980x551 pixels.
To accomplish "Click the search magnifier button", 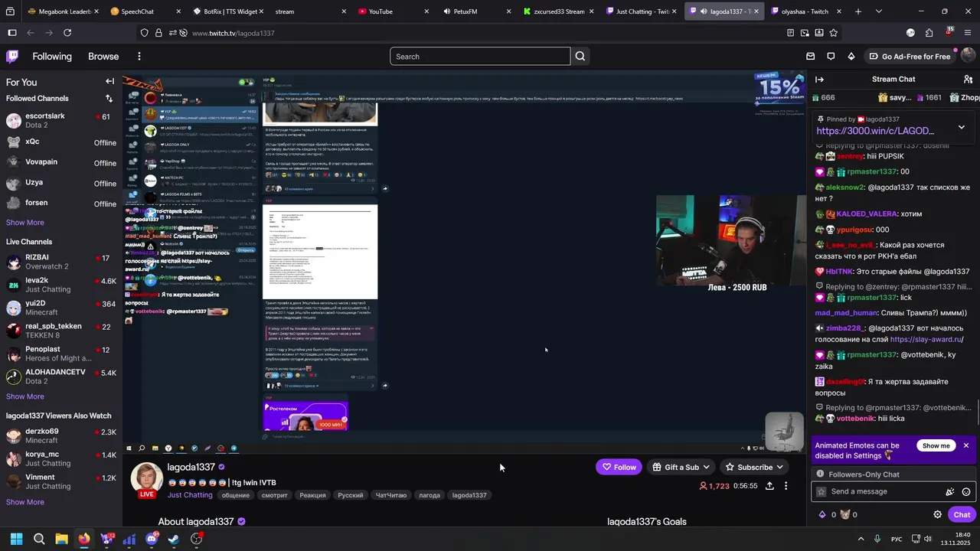I will pyautogui.click(x=580, y=56).
